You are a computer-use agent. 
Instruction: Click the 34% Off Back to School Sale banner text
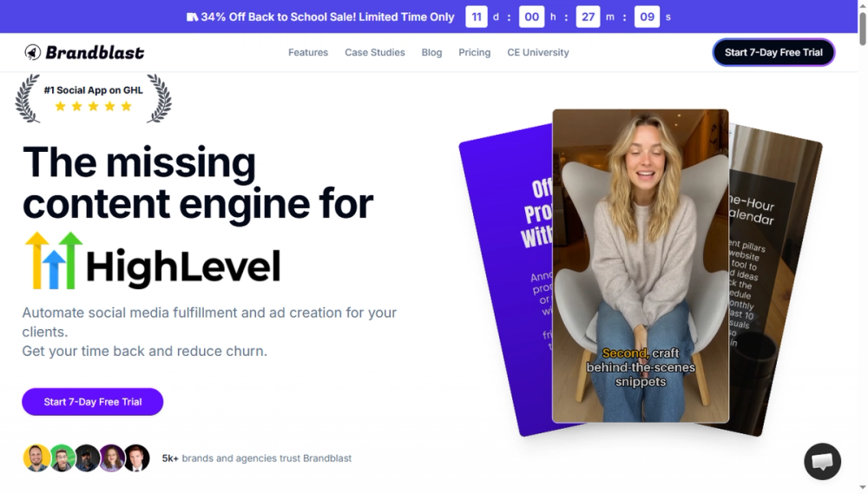click(327, 17)
